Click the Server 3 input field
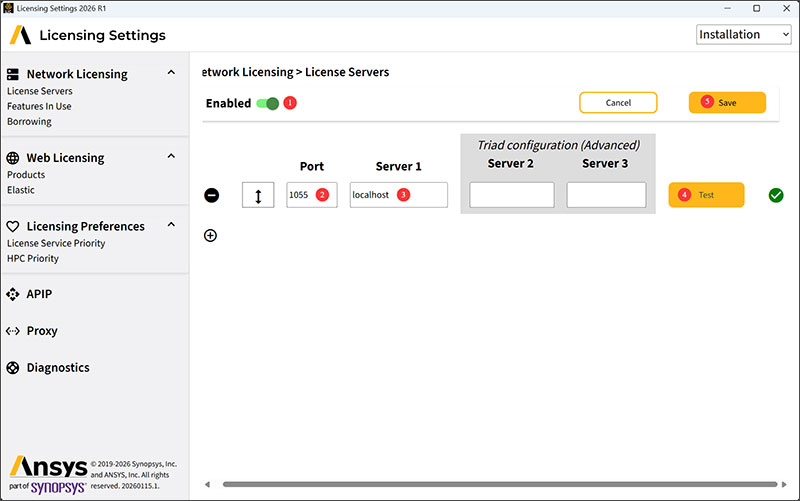 [x=606, y=195]
